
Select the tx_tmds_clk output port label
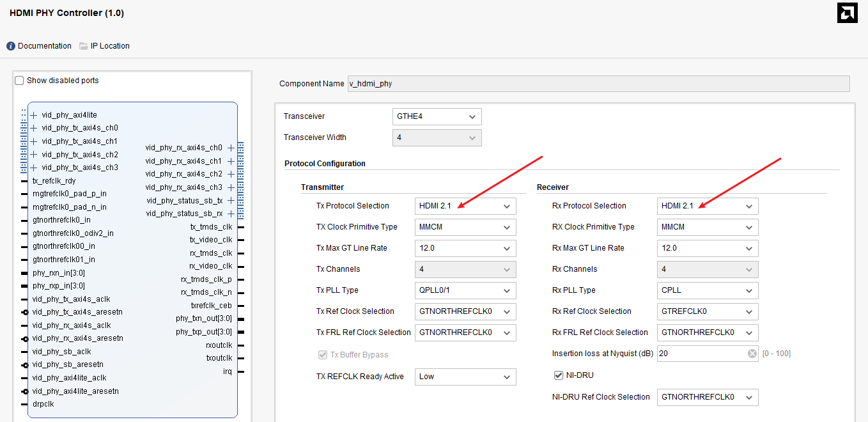coord(211,227)
